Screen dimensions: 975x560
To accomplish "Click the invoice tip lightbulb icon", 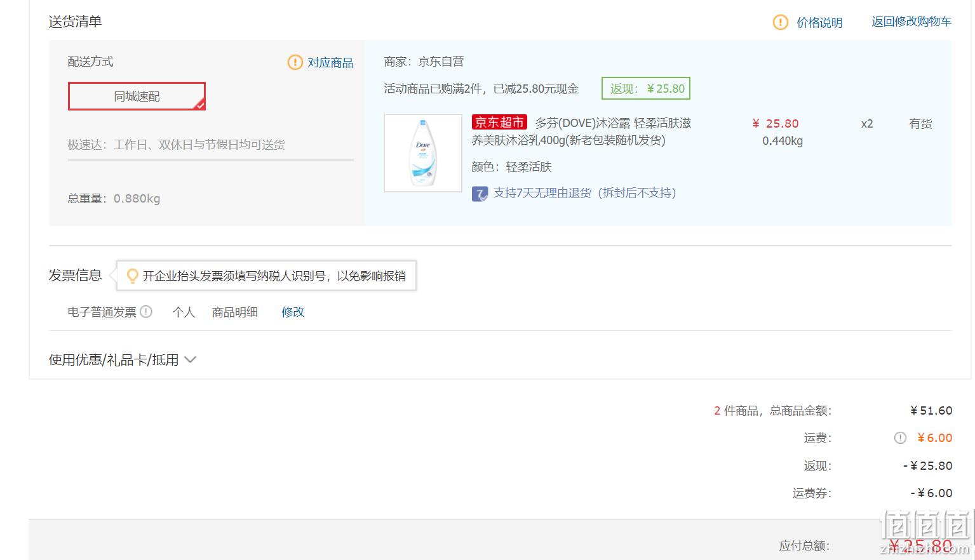I will 132,276.
